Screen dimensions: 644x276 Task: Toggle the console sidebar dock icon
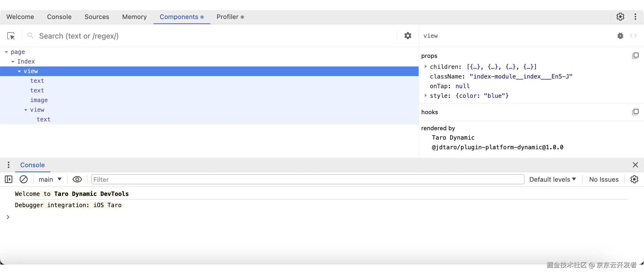pos(8,179)
